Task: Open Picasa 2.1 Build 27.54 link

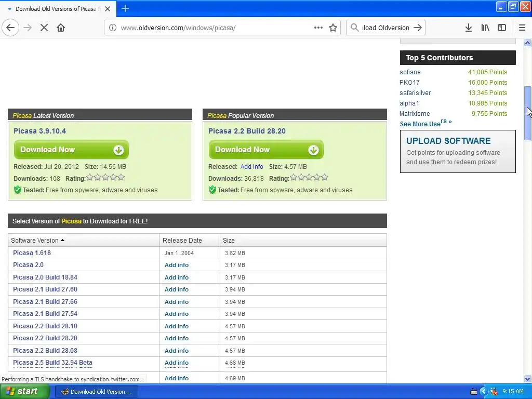Action: pos(45,313)
